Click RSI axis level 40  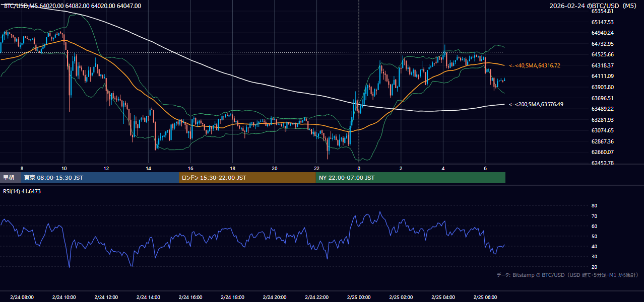(595, 246)
